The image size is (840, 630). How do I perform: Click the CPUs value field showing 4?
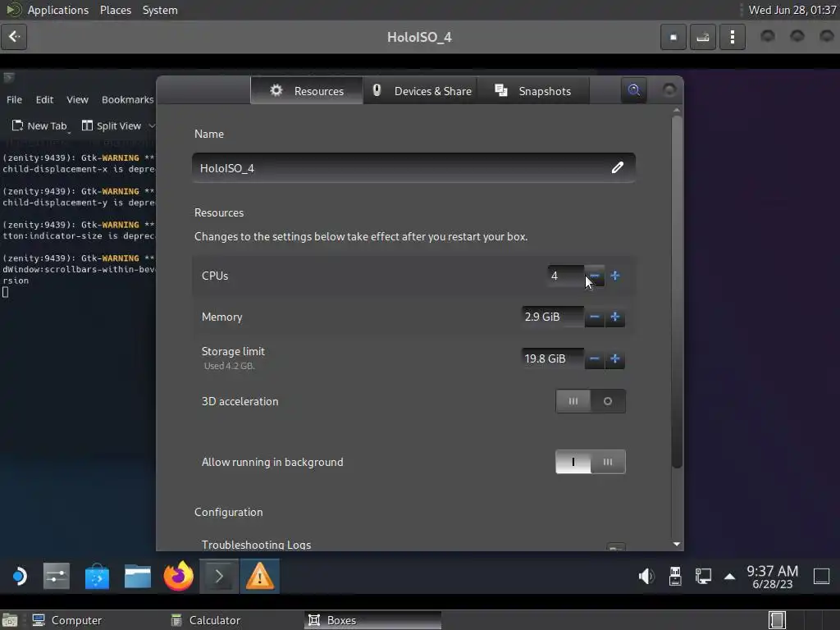(x=566, y=276)
